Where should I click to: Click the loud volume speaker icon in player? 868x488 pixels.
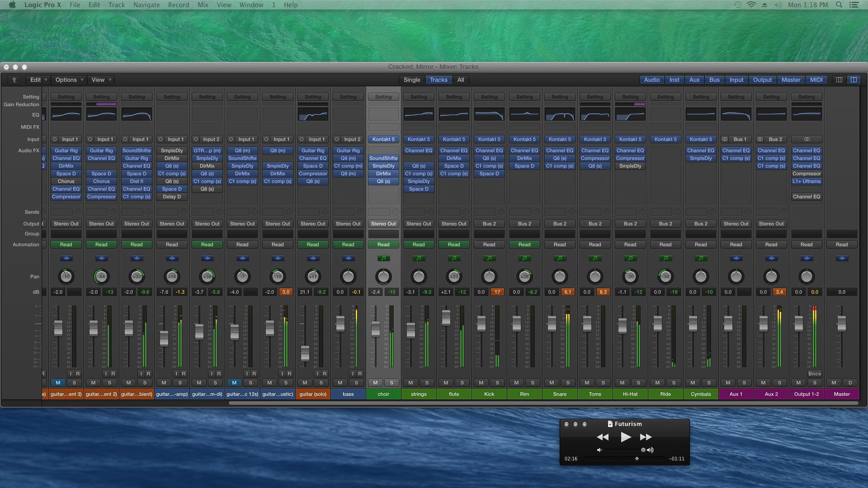650,450
